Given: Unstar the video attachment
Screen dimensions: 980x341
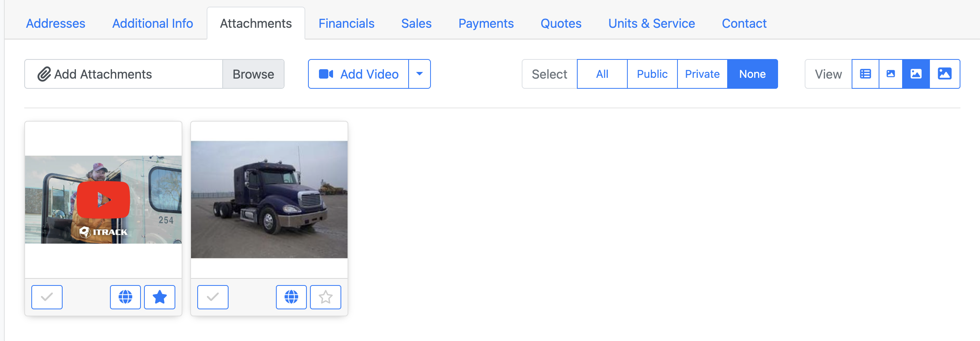Looking at the screenshot, I should click(160, 297).
